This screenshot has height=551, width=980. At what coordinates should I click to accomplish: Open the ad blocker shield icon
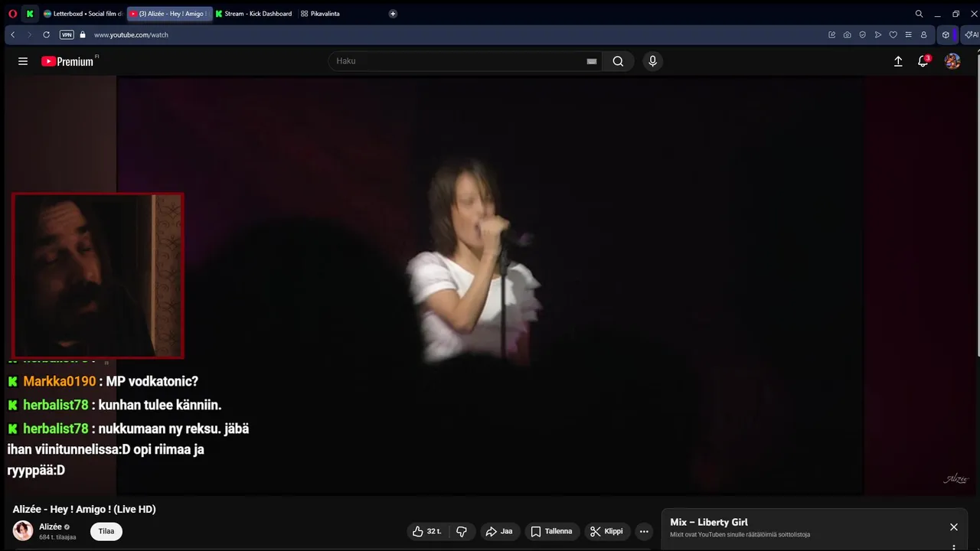click(x=862, y=34)
